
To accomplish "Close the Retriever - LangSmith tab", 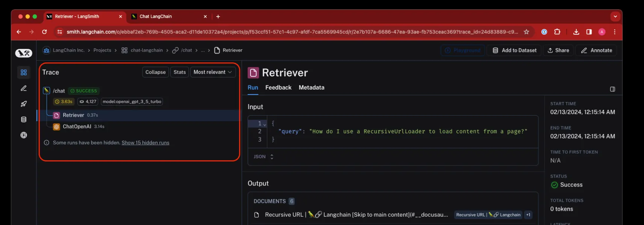I will [x=120, y=17].
